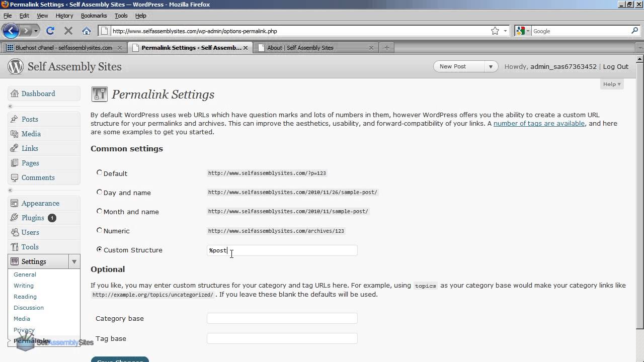Click the Plugins plug icon in the sidebar
Screen dimensions: 644x362
15,218
